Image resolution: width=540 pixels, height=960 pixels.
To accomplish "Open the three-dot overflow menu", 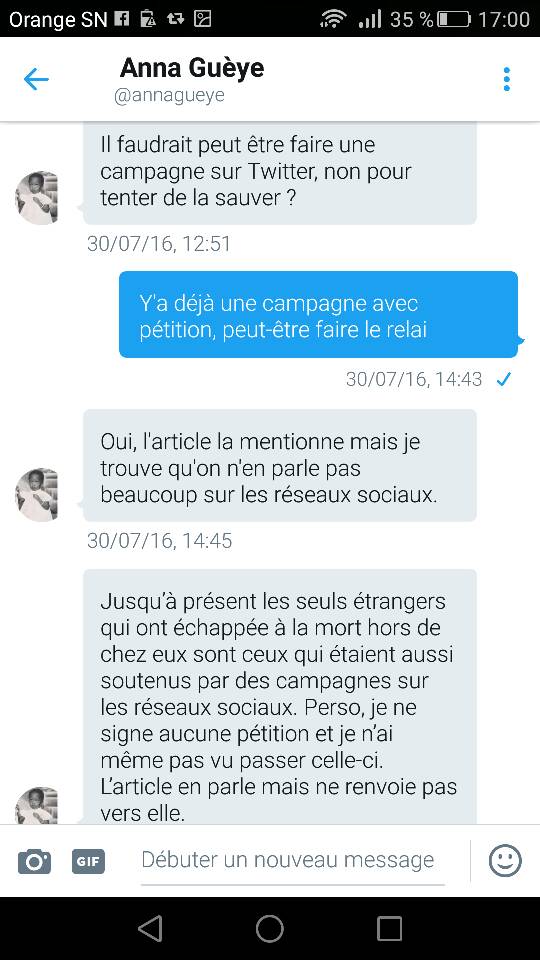I will (506, 80).
